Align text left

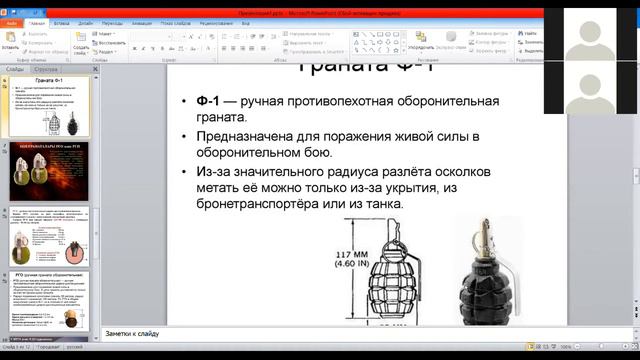coord(224,49)
